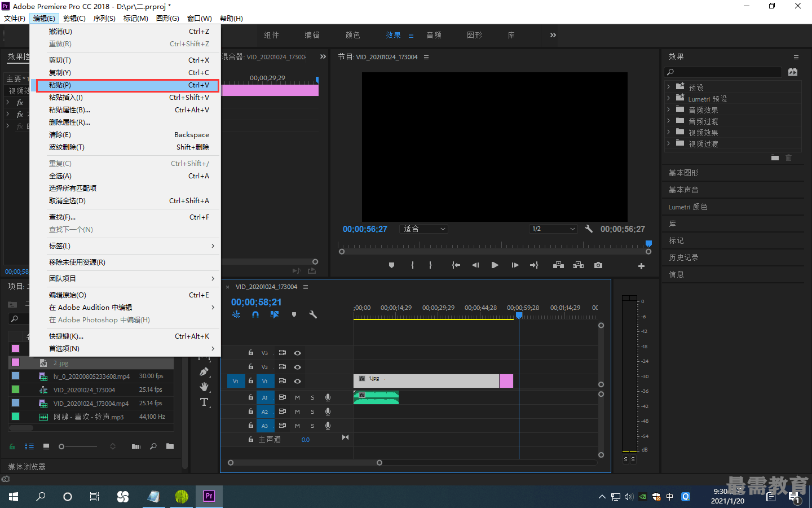Open playback resolution 1/2 dropdown
Viewport: 812px width, 508px height.
(554, 229)
